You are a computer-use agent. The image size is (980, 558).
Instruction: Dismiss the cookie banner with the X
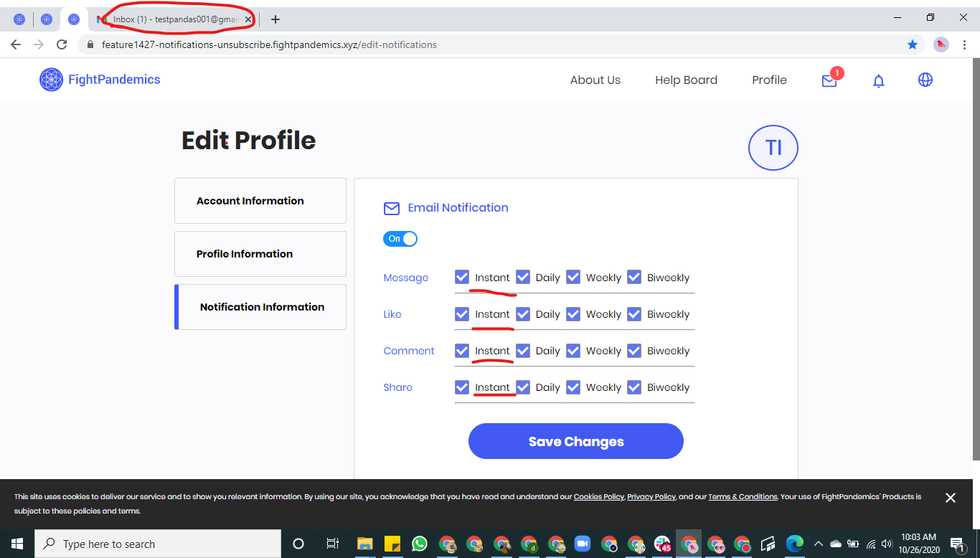[951, 498]
